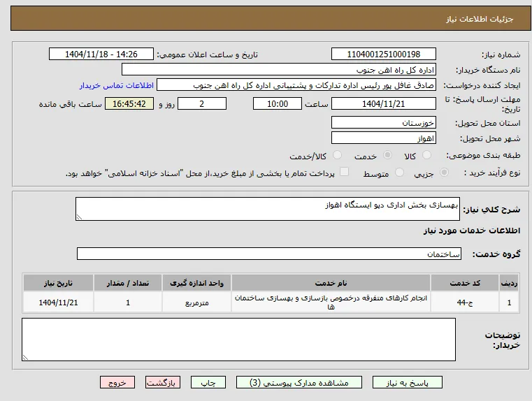The width and height of the screenshot is (532, 401).
Task: Select the جزیی purchase type radio
Action: [444, 173]
